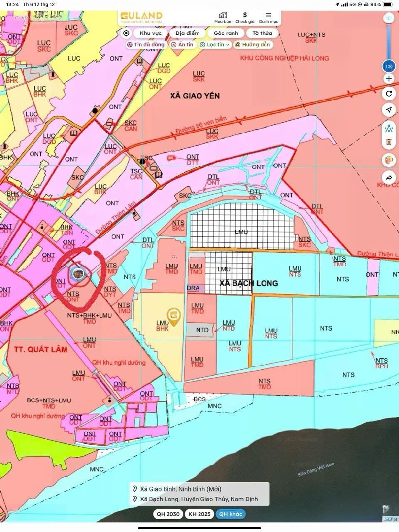This screenshot has height=532, width=399.
Task: Toggle the Tin đã đăng filter
Action: pos(145,45)
